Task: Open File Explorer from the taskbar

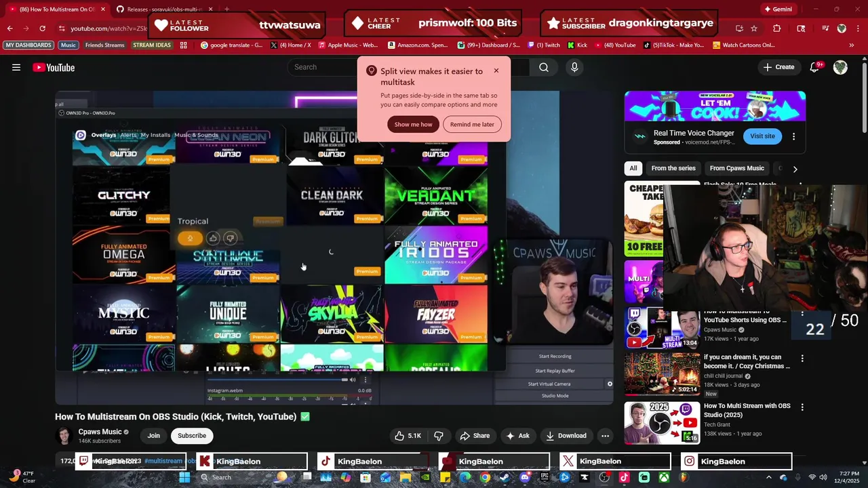Action: point(406,477)
